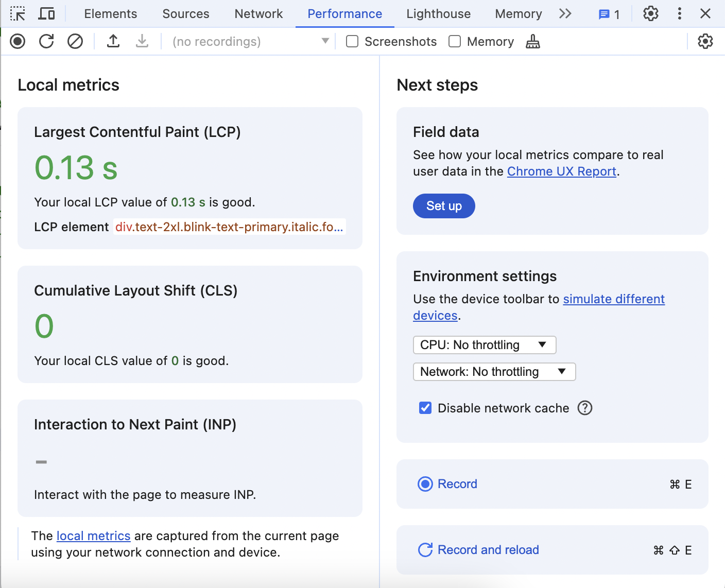Enable the Screenshots checkbox

pos(352,41)
